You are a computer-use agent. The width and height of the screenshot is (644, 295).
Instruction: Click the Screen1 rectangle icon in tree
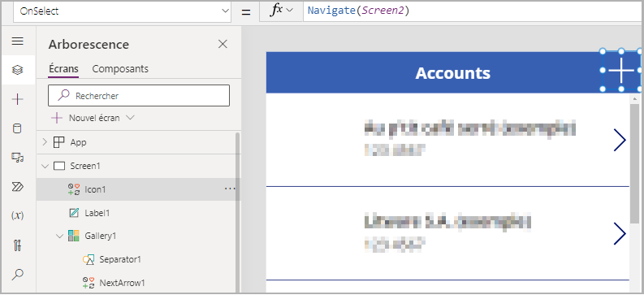(x=59, y=166)
